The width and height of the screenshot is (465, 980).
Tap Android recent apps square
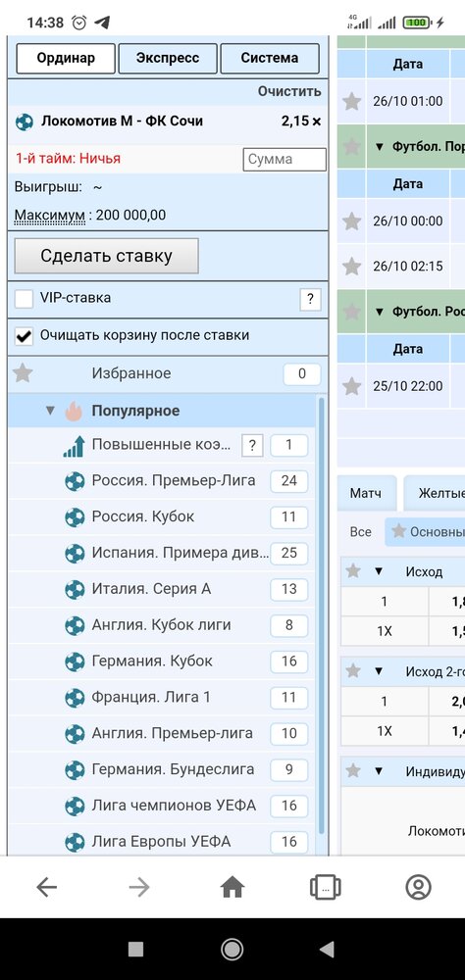coord(135,950)
